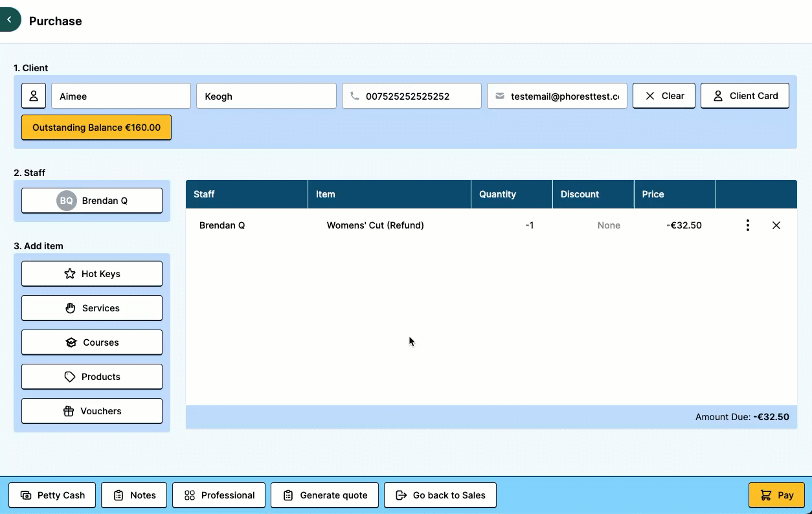Click the Purchase page title
This screenshot has width=812, height=514.
pos(56,21)
